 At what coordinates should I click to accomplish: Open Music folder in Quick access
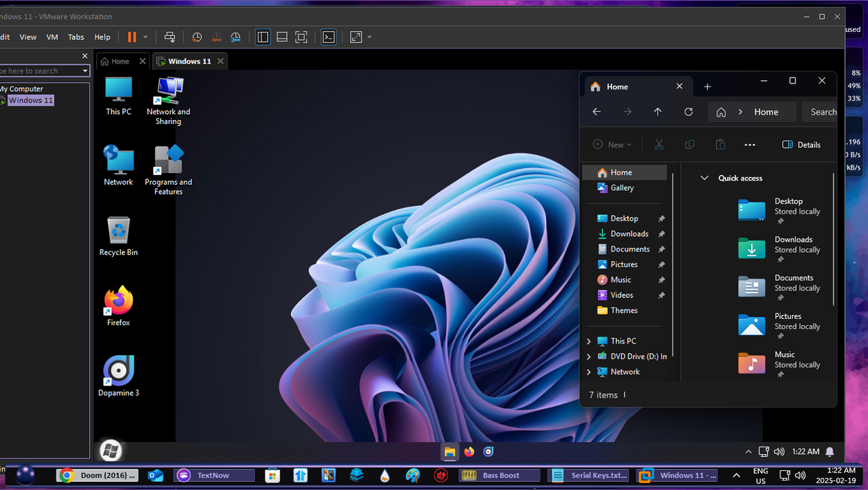[780, 364]
